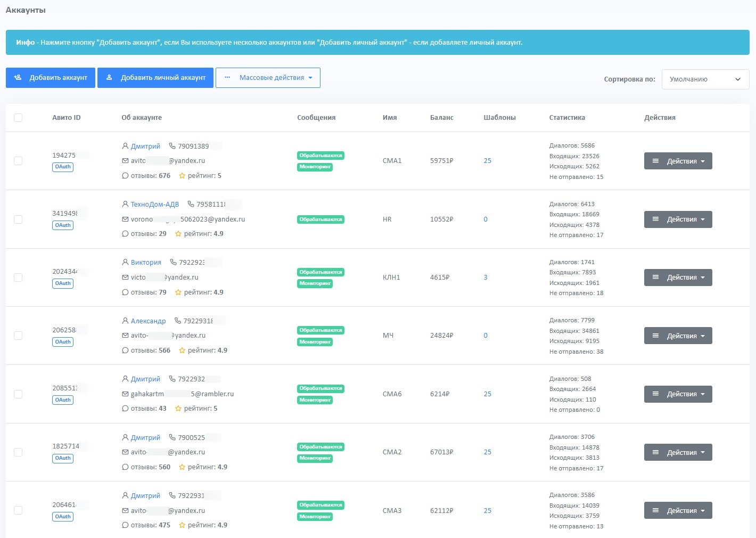Open the Александр account profile link
This screenshot has width=756, height=538.
coord(148,321)
